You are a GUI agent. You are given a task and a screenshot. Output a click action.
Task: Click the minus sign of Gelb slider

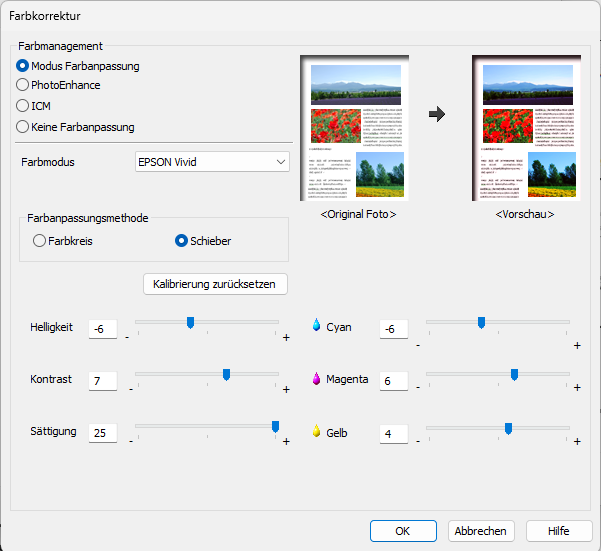point(418,441)
